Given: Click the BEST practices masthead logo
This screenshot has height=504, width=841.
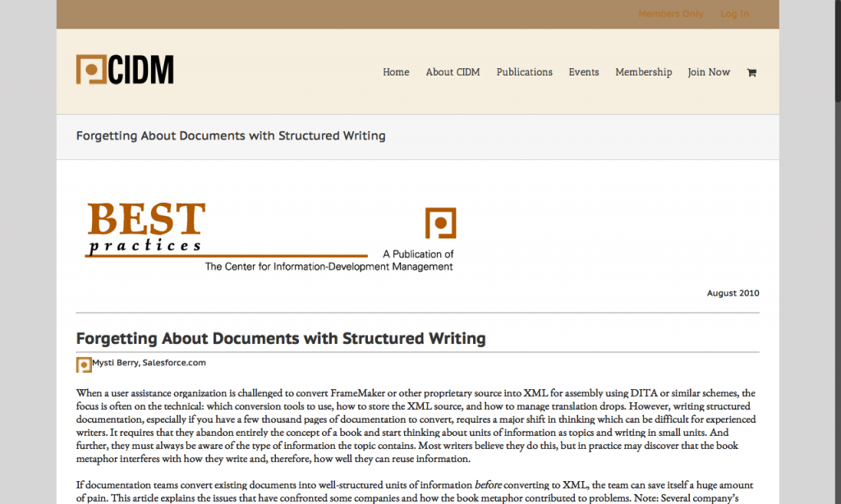Looking at the screenshot, I should pos(145,227).
